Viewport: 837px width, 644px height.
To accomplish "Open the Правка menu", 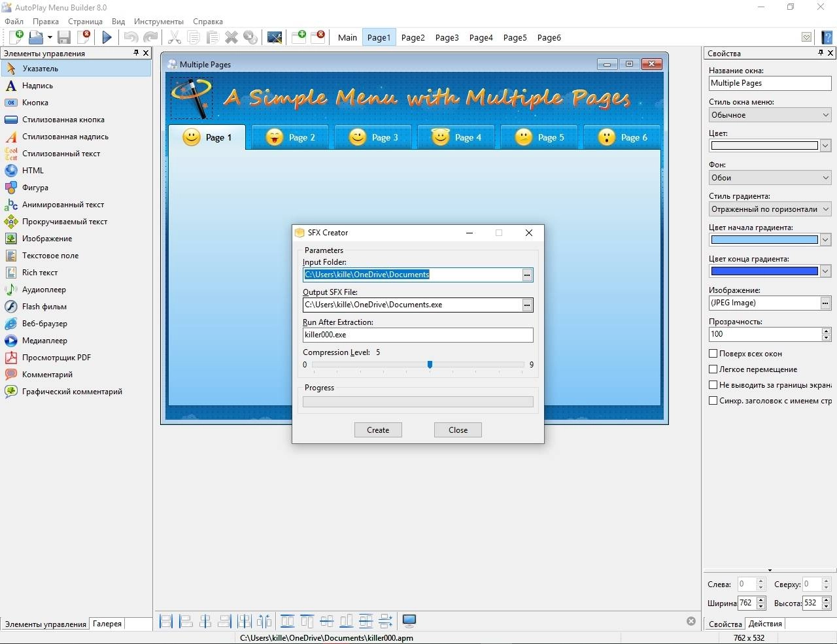I will point(46,21).
